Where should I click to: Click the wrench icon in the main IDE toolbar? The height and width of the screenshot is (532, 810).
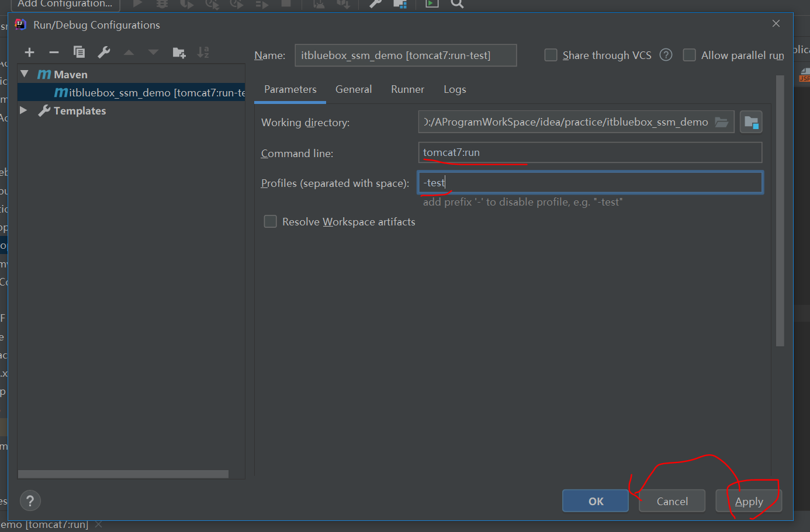[x=375, y=4]
